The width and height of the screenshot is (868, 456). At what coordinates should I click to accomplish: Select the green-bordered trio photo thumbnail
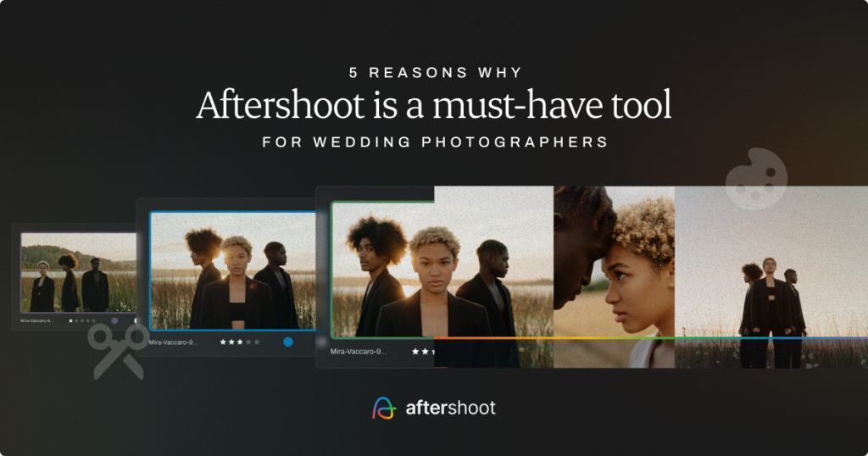383,269
